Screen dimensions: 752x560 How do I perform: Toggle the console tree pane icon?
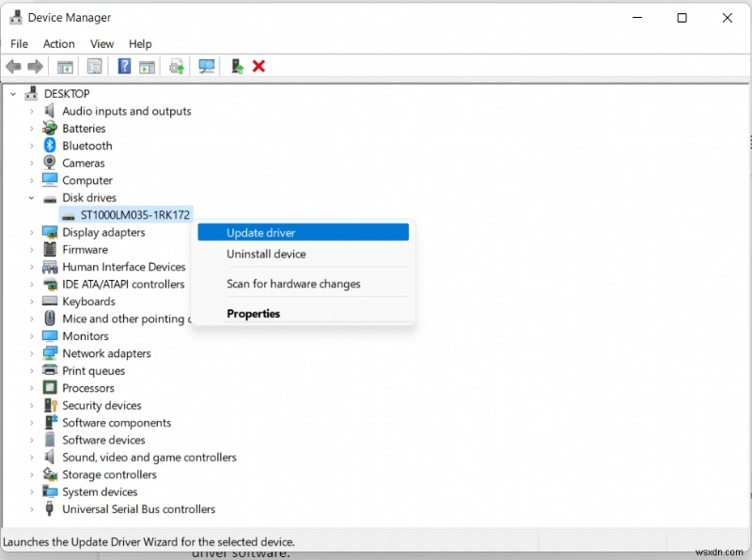[x=65, y=66]
